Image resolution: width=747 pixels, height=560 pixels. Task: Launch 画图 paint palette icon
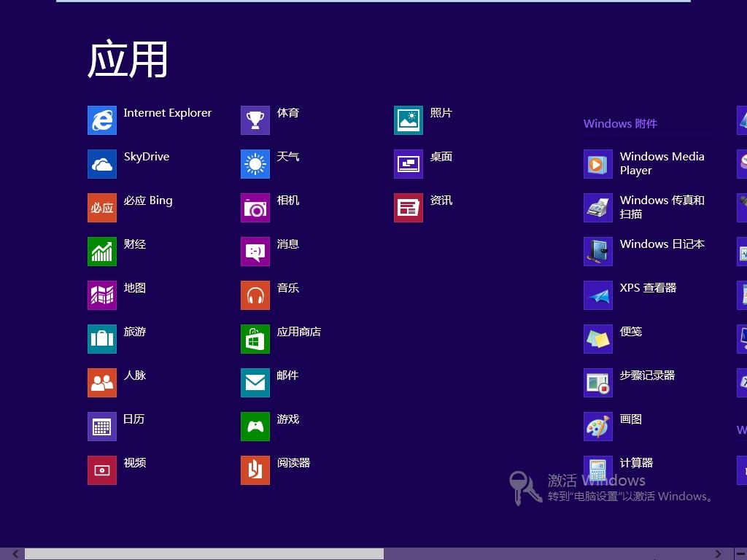pyautogui.click(x=598, y=427)
